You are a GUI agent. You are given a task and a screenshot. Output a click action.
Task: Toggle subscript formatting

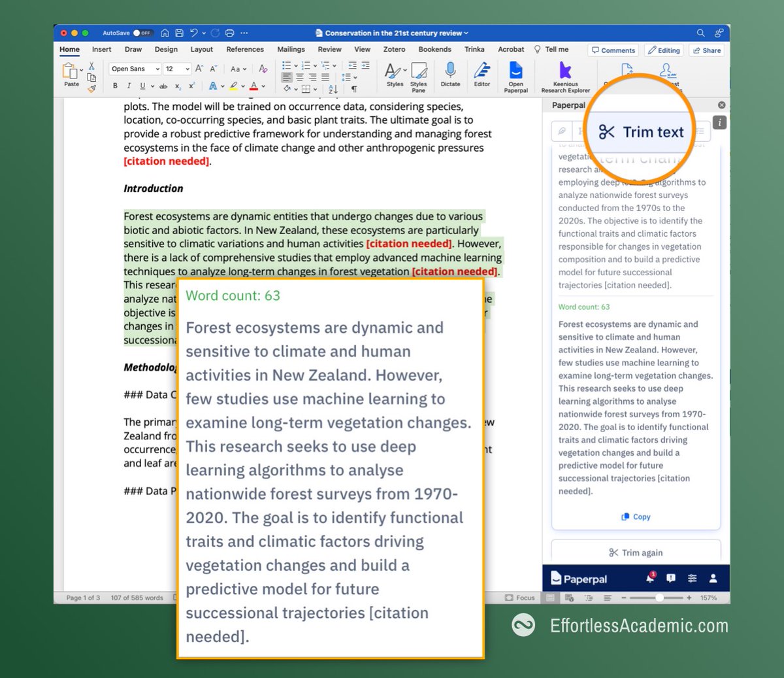tap(178, 86)
